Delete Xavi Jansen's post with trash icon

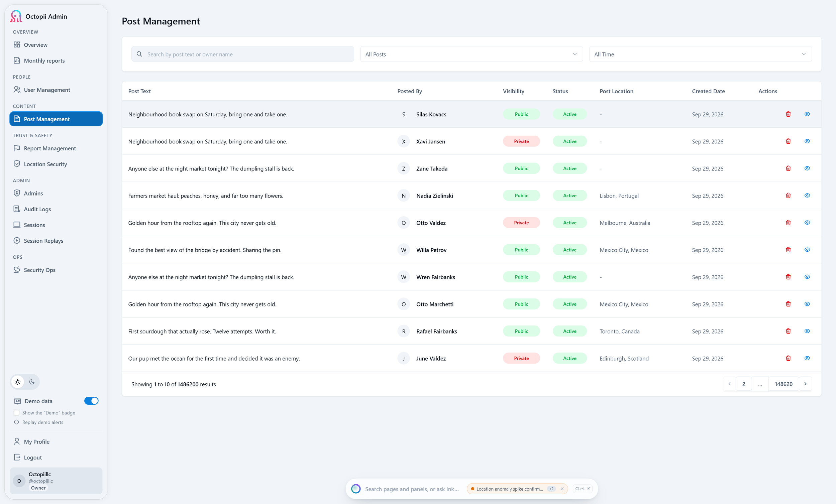788,141
